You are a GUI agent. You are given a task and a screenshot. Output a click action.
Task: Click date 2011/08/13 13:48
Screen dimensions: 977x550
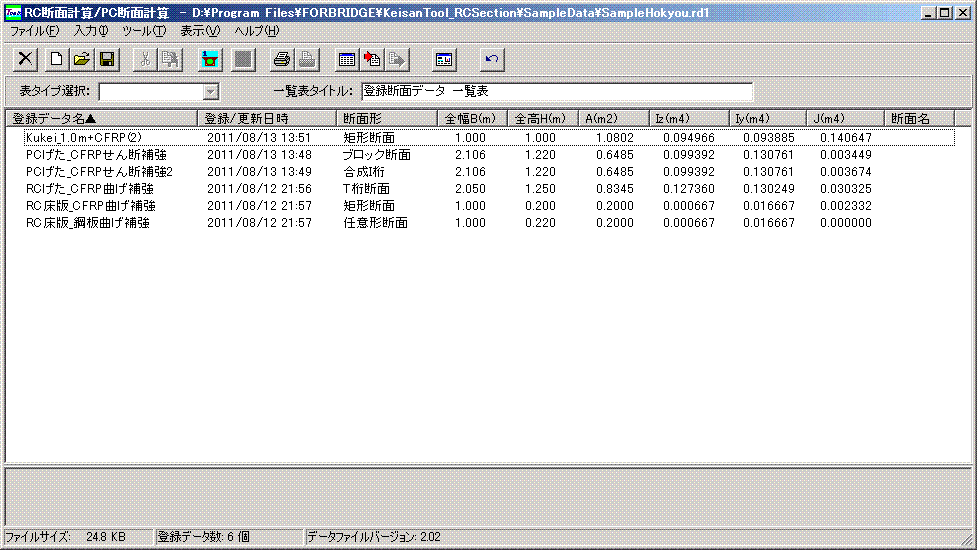259,154
